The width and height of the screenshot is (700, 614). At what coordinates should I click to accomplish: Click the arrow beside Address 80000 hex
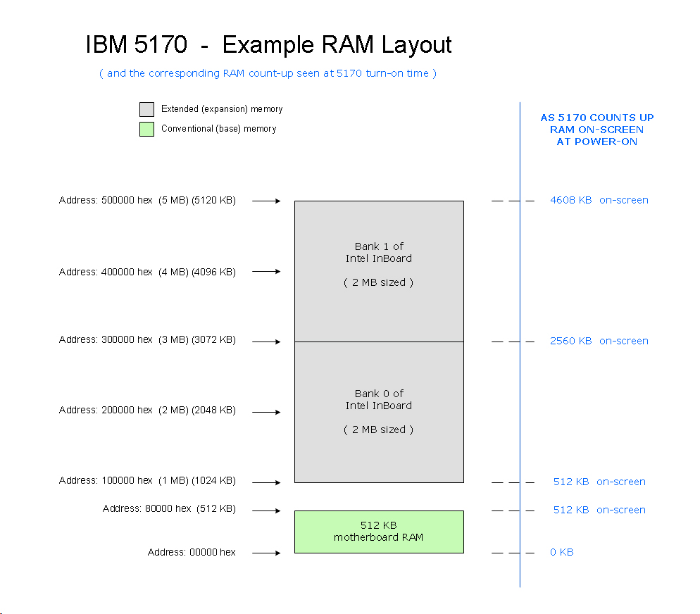[266, 511]
